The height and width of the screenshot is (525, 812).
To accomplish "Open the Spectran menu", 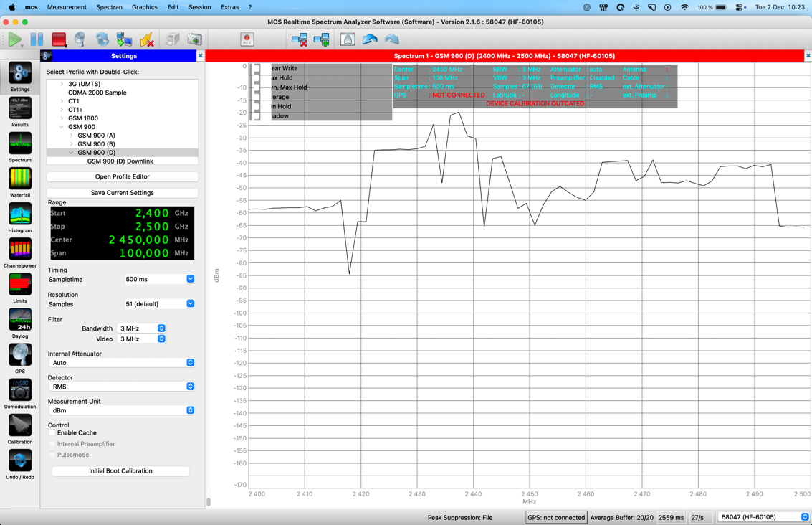I will coord(109,7).
